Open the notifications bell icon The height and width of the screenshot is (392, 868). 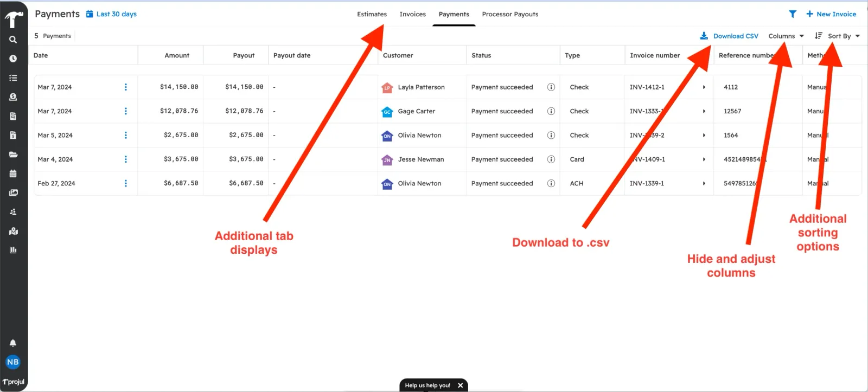coord(13,343)
